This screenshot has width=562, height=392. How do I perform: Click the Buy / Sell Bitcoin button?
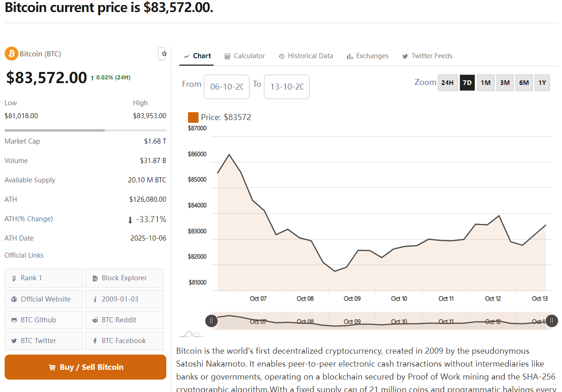click(x=85, y=367)
